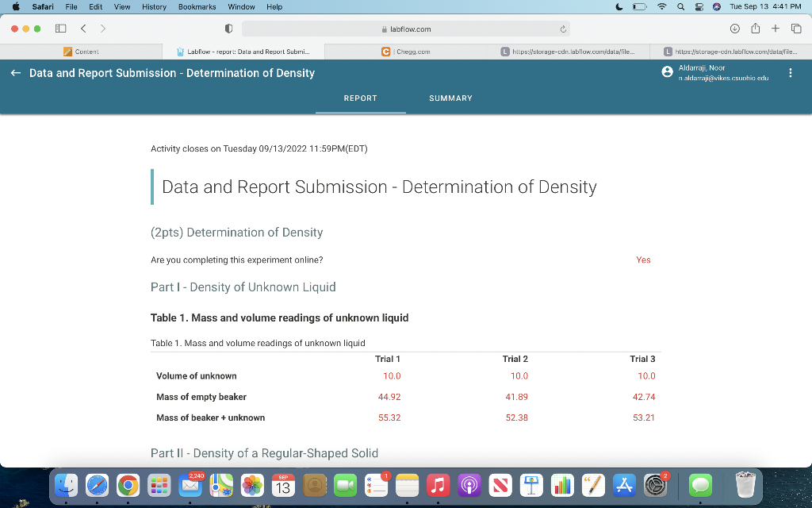Click the back arrow in the Labflow header
This screenshot has width=812, height=508.
pos(15,72)
